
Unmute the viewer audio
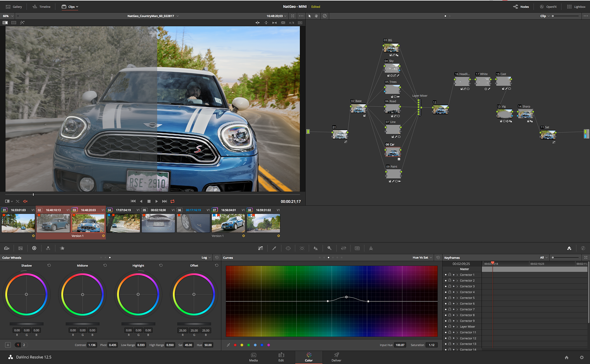[x=25, y=201]
